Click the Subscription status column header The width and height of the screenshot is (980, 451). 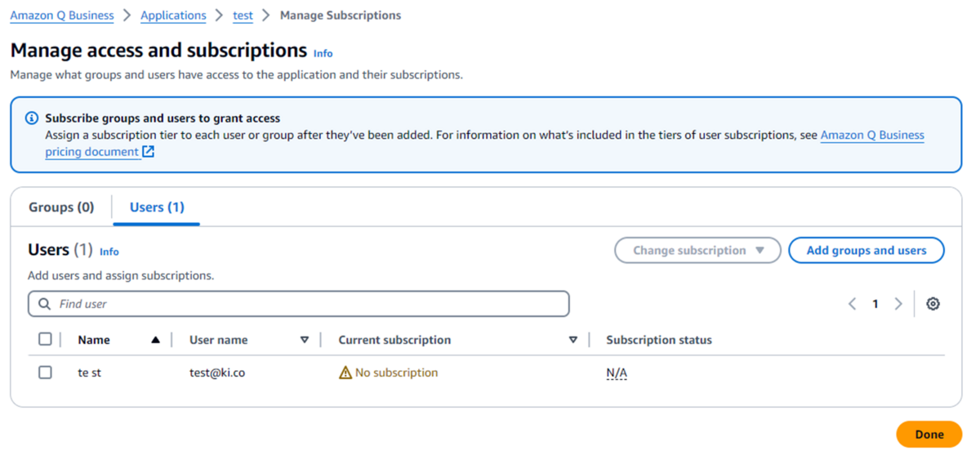659,340
